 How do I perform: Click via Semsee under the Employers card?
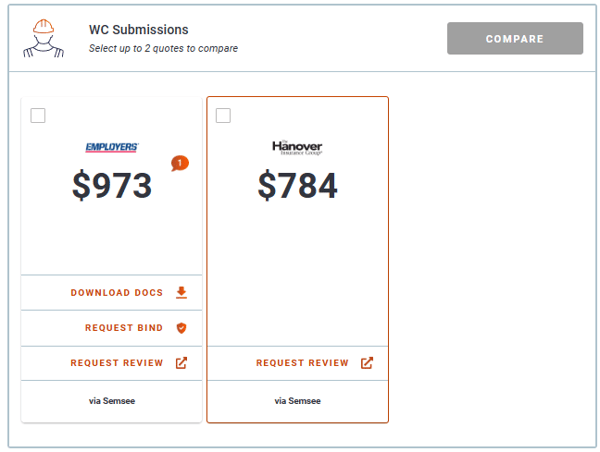click(112, 401)
